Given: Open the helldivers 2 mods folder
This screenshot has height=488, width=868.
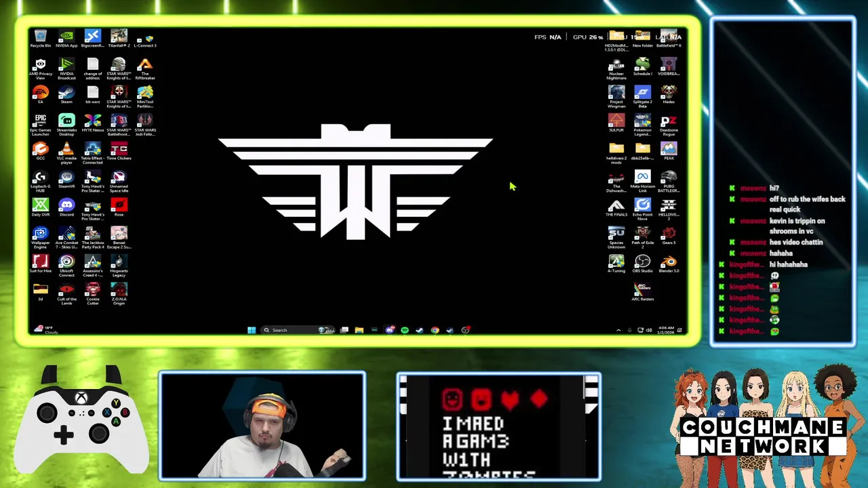Looking at the screenshot, I should [x=616, y=153].
